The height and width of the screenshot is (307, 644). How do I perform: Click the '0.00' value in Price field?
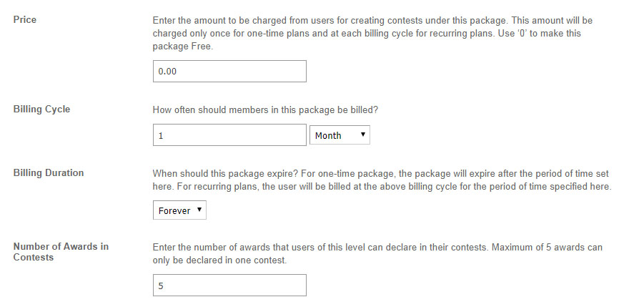(x=167, y=72)
